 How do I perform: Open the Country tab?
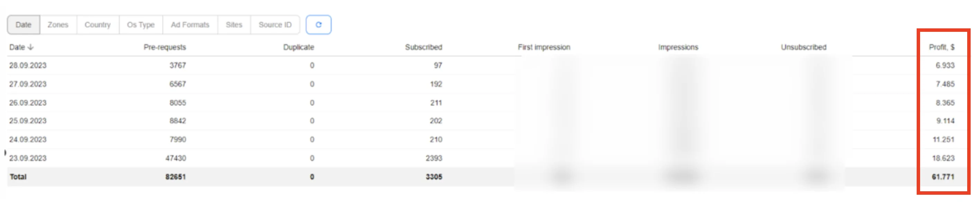98,25
